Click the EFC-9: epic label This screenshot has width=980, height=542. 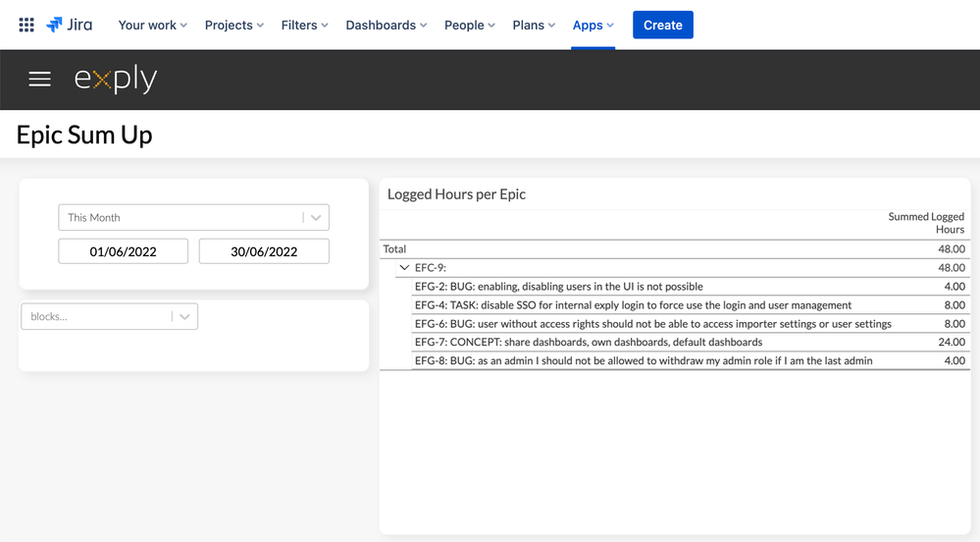(431, 268)
